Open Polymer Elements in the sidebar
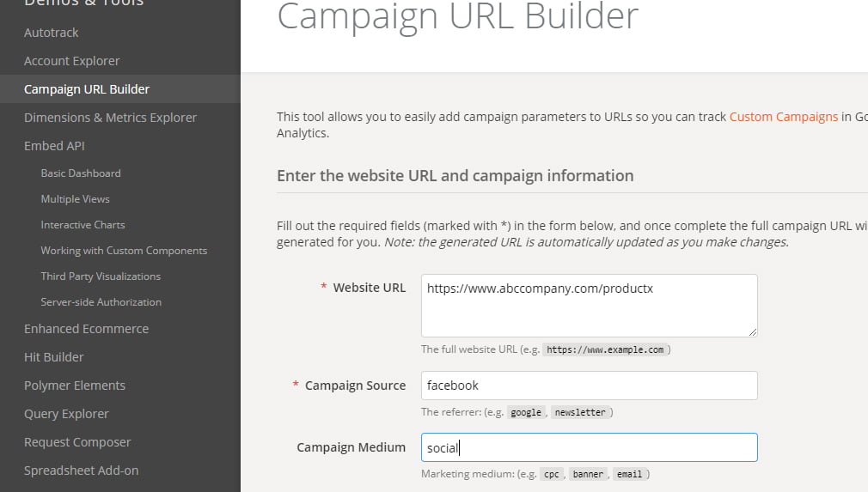Image resolution: width=868 pixels, height=492 pixels. point(75,386)
